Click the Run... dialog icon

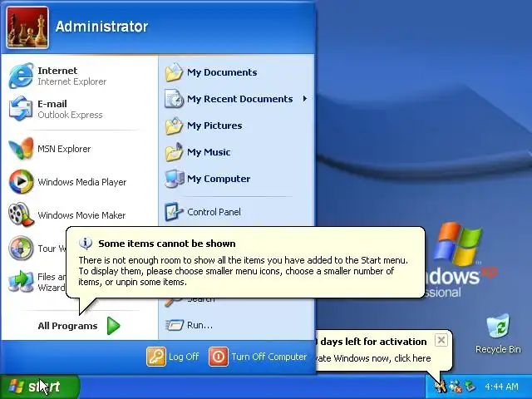175,325
